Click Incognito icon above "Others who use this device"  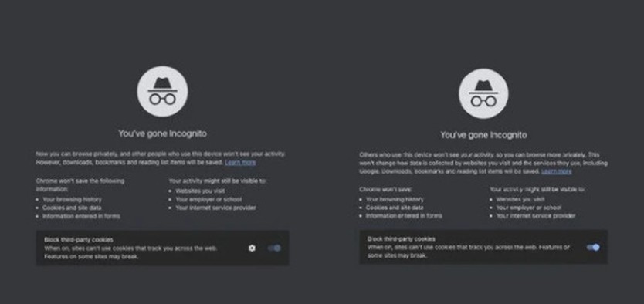[483, 93]
